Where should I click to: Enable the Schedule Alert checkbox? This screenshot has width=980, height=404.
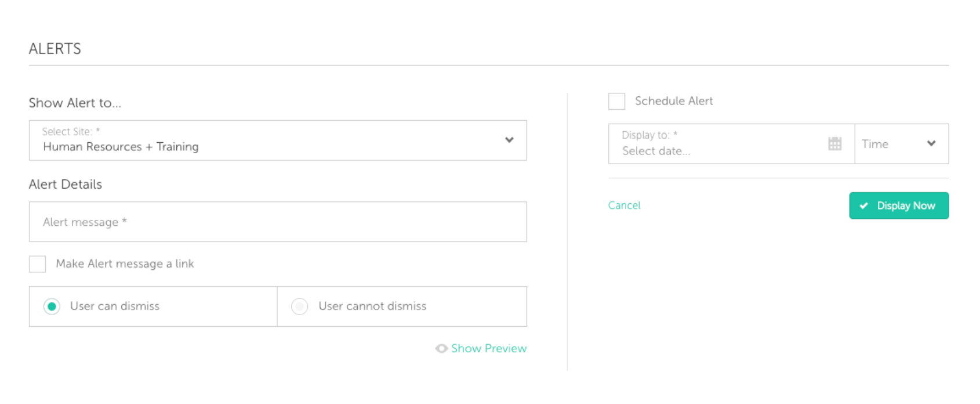click(x=616, y=101)
